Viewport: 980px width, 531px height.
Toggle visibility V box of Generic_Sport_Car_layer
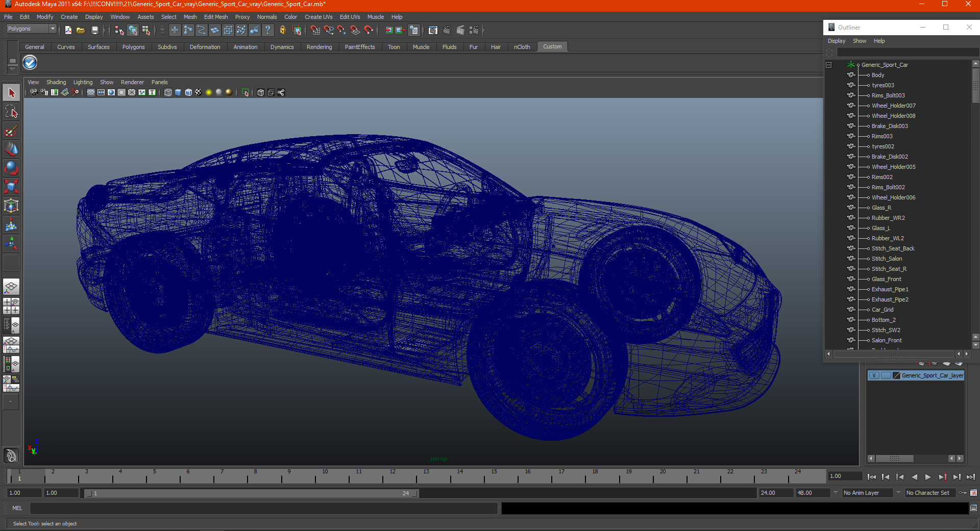pos(874,375)
